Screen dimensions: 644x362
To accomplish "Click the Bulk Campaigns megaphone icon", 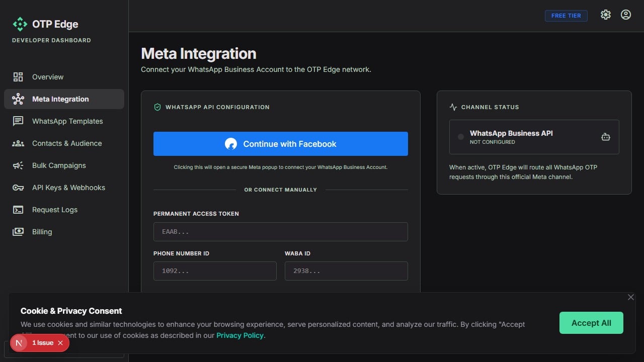I will tap(18, 165).
